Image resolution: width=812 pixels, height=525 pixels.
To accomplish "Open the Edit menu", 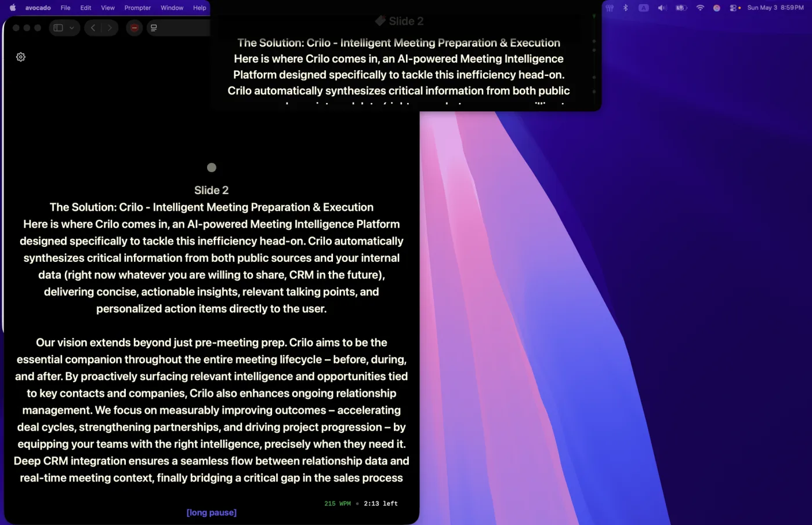I will point(86,8).
